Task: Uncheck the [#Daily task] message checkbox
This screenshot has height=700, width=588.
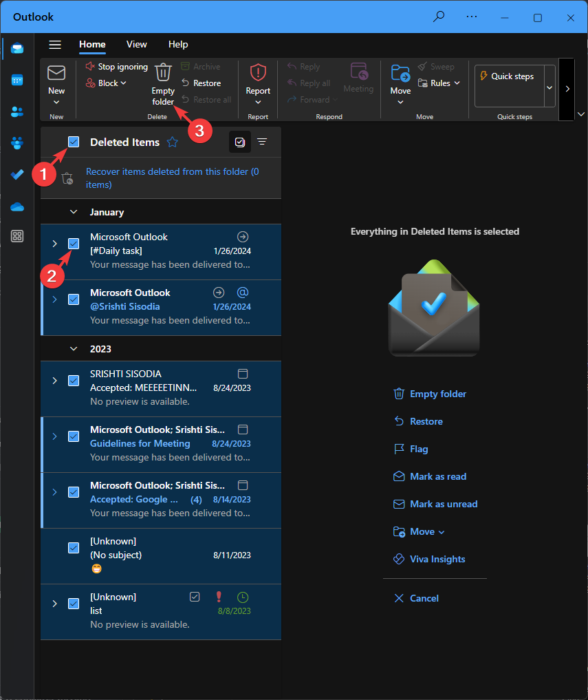Action: [74, 243]
